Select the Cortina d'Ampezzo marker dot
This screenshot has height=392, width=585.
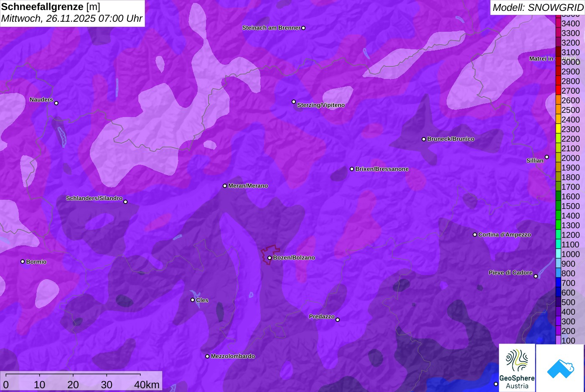[475, 235]
